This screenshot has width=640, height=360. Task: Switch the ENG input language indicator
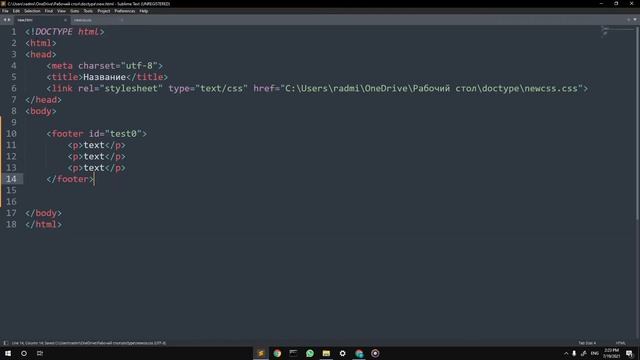[595, 353]
